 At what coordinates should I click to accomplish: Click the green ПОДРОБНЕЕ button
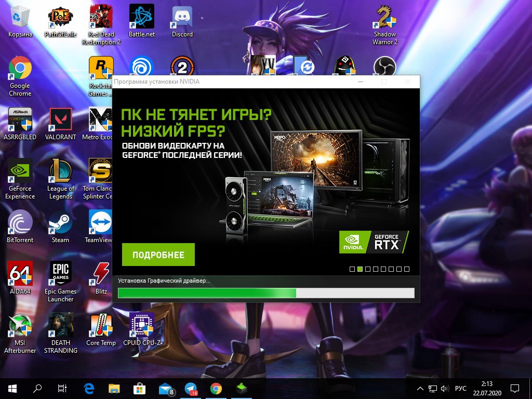click(x=158, y=255)
